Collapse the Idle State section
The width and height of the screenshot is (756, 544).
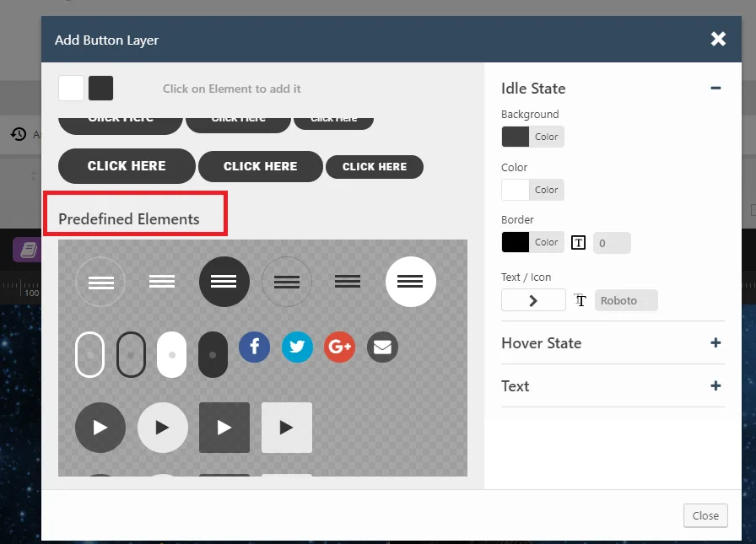(715, 89)
